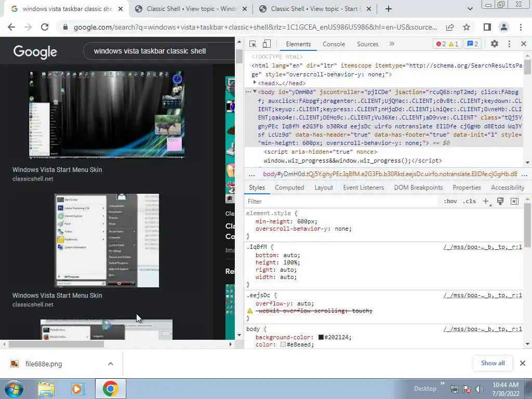Click the browser back arrow
The width and height of the screenshot is (532, 399).
11,27
